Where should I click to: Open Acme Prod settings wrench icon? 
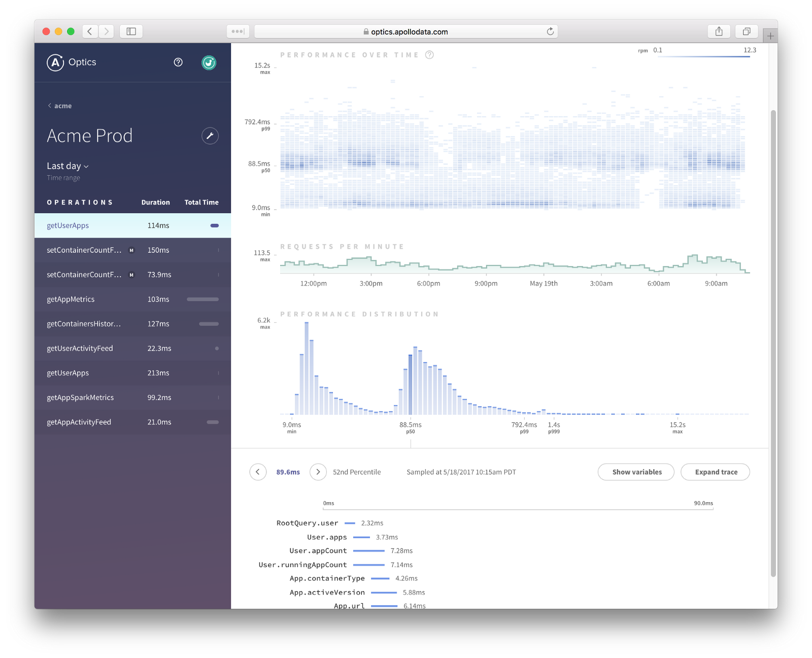coord(210,136)
